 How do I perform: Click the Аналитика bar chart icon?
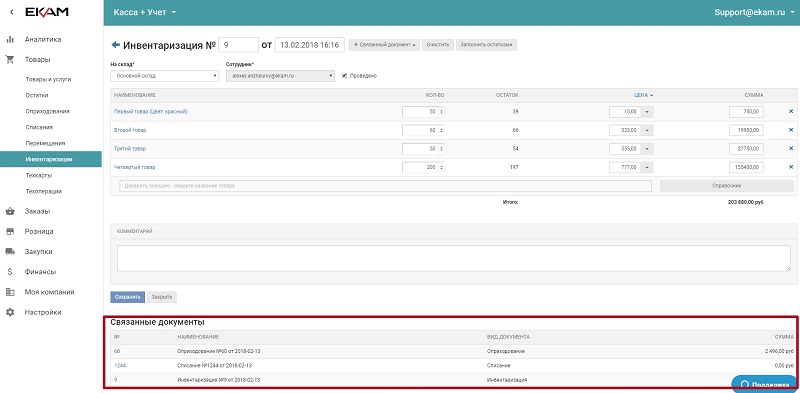(10, 39)
